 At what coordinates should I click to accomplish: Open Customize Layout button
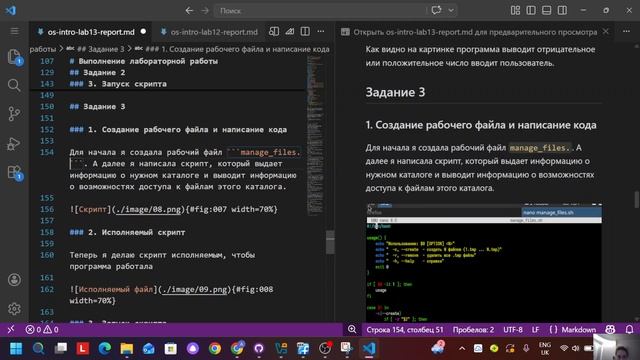(x=515, y=11)
